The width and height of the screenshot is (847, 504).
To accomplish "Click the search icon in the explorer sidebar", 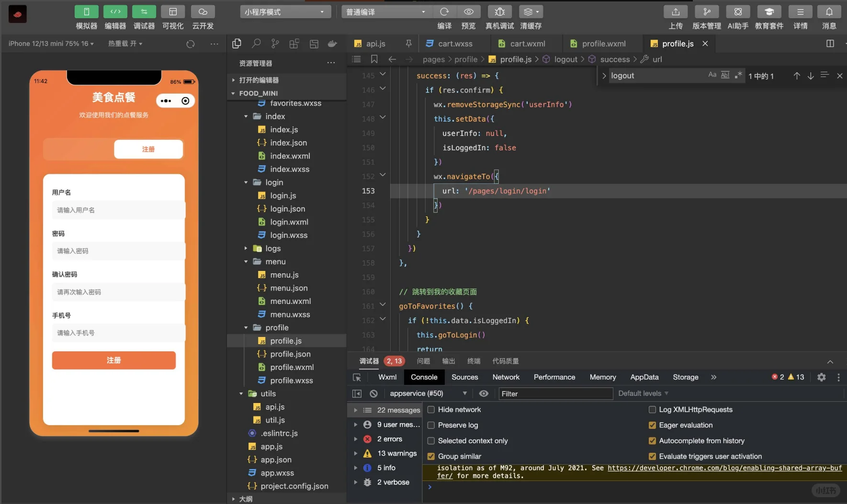I will point(256,44).
